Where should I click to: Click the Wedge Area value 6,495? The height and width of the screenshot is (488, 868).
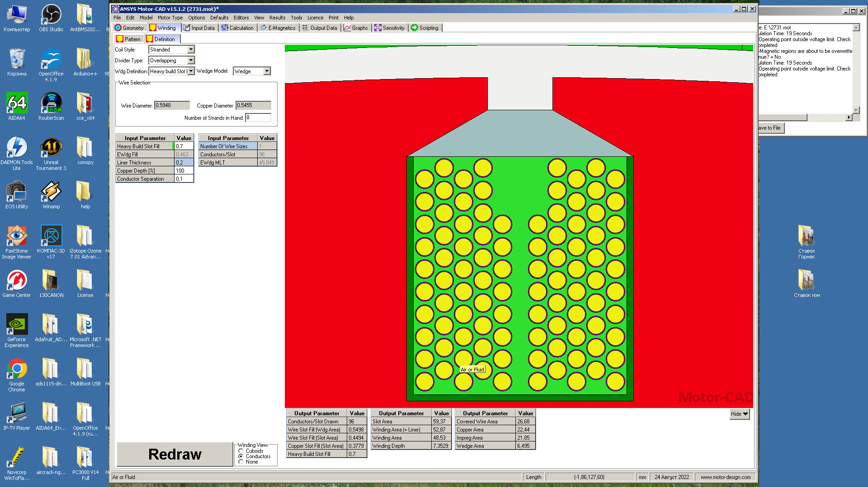pos(525,446)
